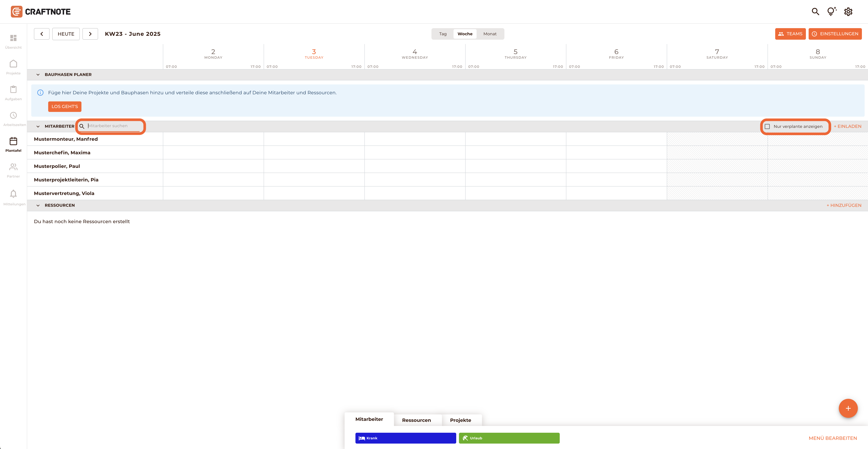The height and width of the screenshot is (449, 868).
Task: Click the KW23 - June 2025 title
Action: [133, 34]
